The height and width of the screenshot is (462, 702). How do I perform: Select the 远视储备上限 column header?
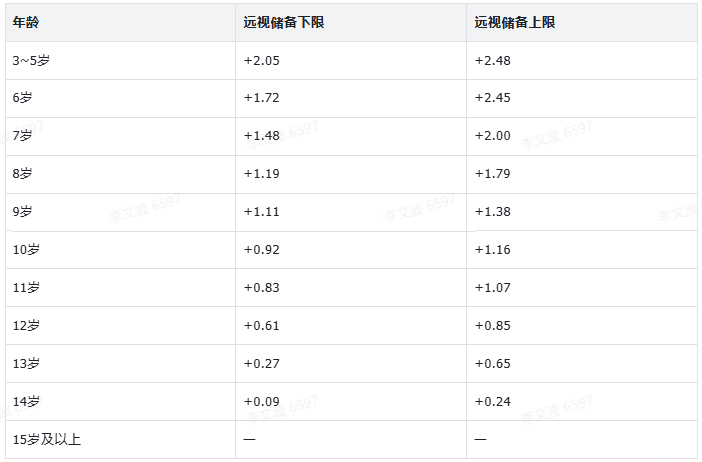[x=515, y=22]
